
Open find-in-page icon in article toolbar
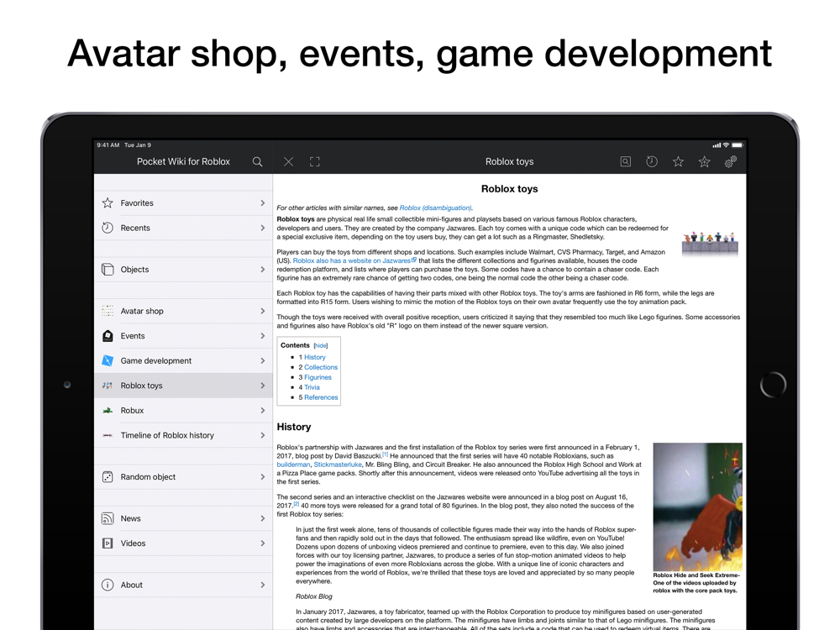[625, 161]
